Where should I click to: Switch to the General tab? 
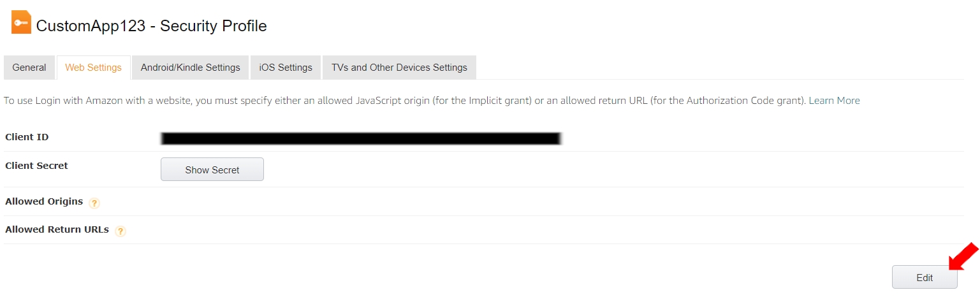coord(29,68)
